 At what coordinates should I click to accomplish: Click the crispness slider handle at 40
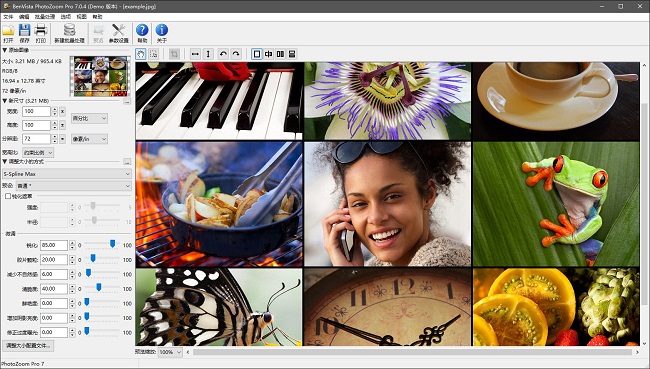(x=99, y=287)
